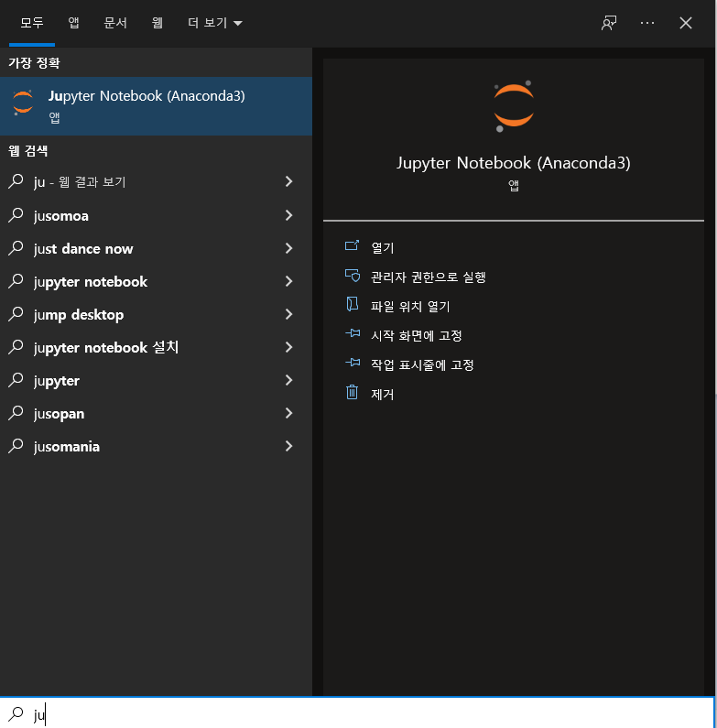The image size is (717, 728).
Task: Select 시작 화면에 고정
Action: point(416,336)
